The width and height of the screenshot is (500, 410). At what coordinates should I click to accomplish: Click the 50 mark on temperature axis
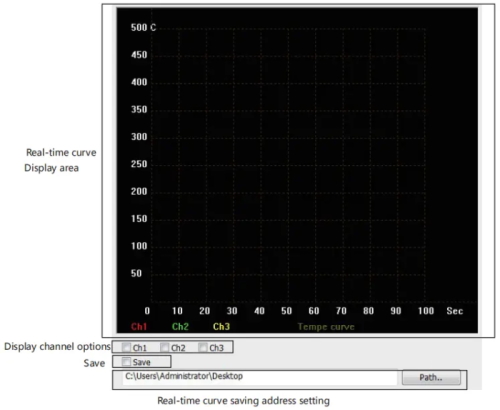(x=136, y=273)
